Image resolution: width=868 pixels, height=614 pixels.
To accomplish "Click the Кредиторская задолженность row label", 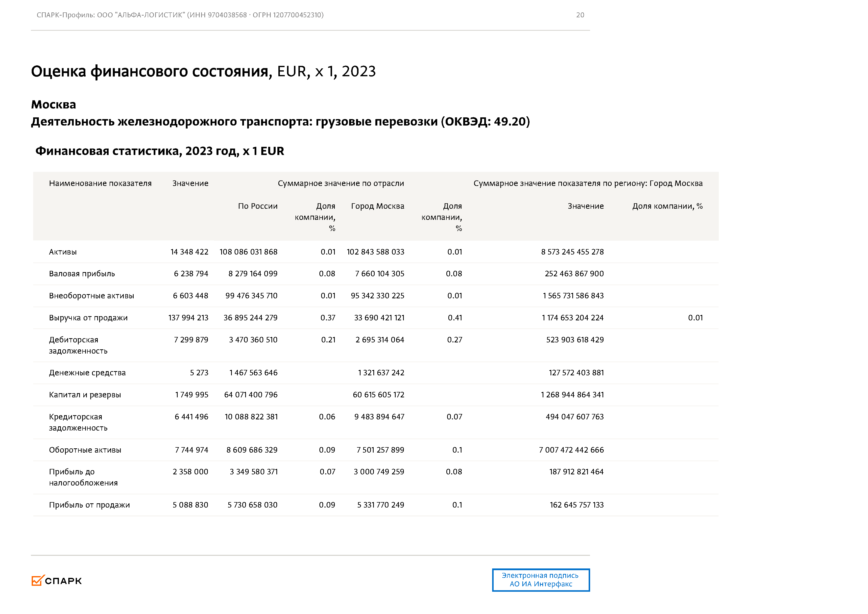I will (x=78, y=422).
